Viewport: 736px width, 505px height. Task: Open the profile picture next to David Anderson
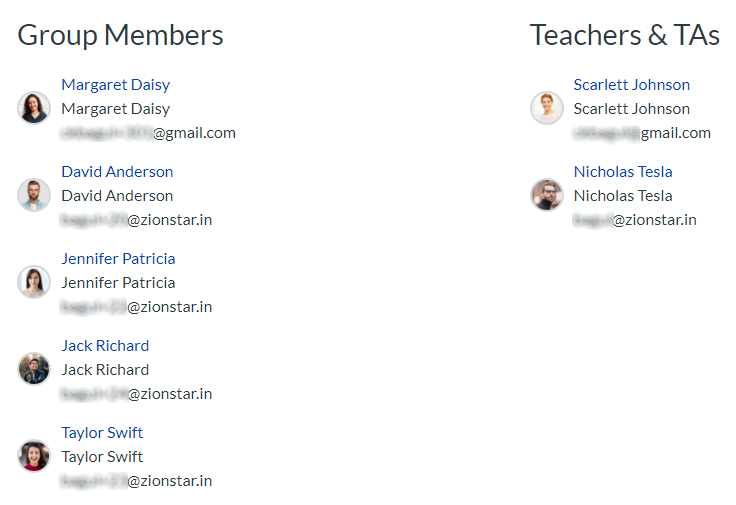click(34, 195)
